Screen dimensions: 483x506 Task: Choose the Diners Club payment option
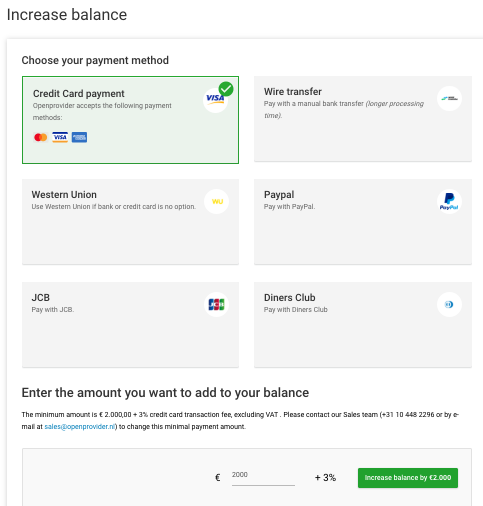[363, 325]
